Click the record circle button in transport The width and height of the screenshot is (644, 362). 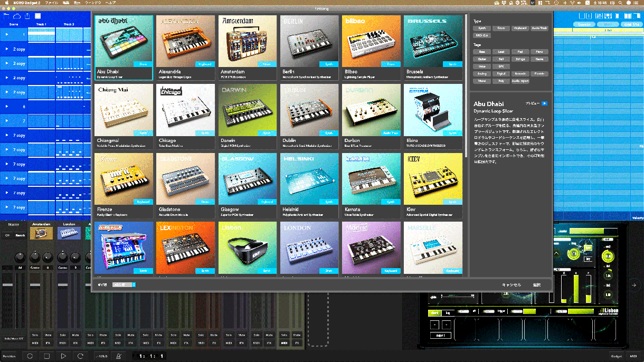point(30,356)
